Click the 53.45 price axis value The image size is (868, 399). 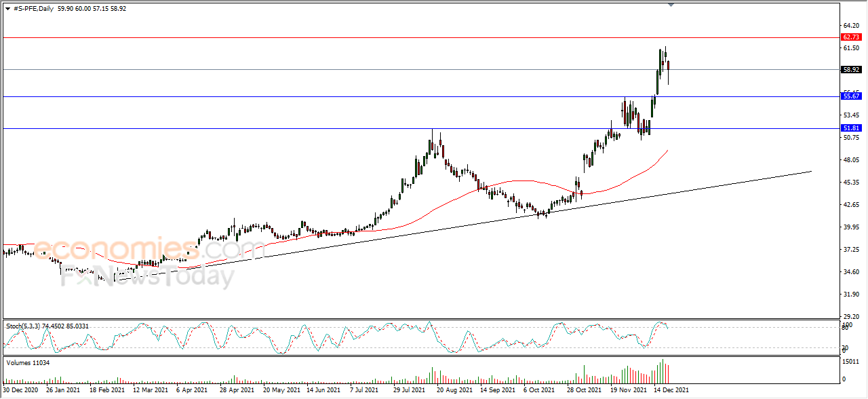point(851,115)
